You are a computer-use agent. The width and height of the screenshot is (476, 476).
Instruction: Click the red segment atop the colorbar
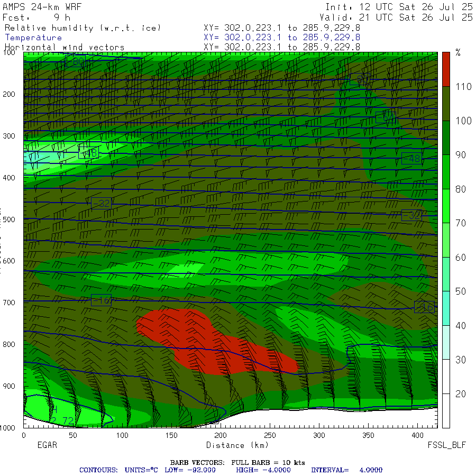click(446, 69)
